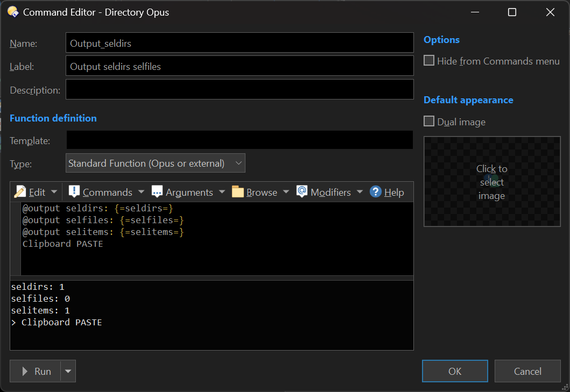Click the Modifiers @ icon

[x=302, y=192]
